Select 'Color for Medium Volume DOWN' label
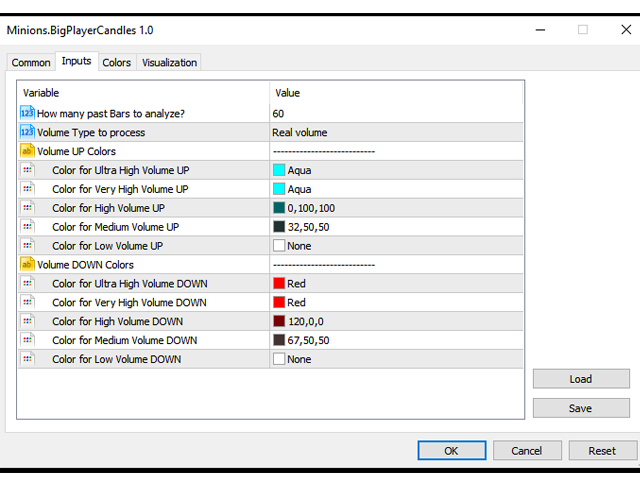640x480 pixels. pos(124,340)
